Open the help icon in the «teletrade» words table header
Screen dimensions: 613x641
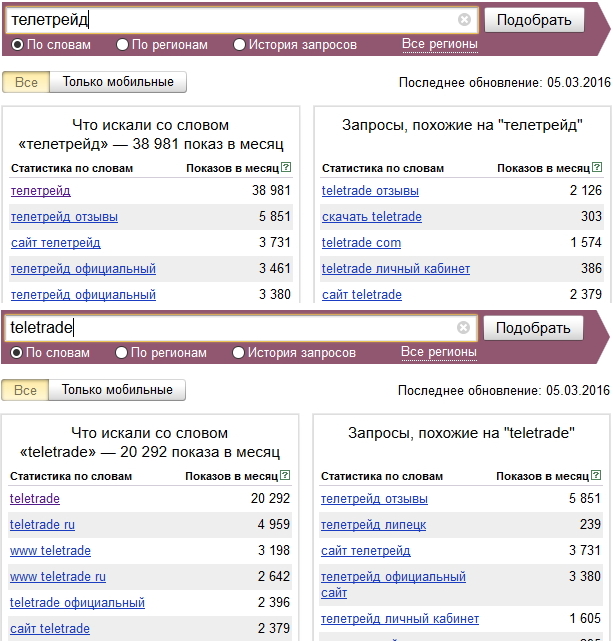click(x=286, y=475)
